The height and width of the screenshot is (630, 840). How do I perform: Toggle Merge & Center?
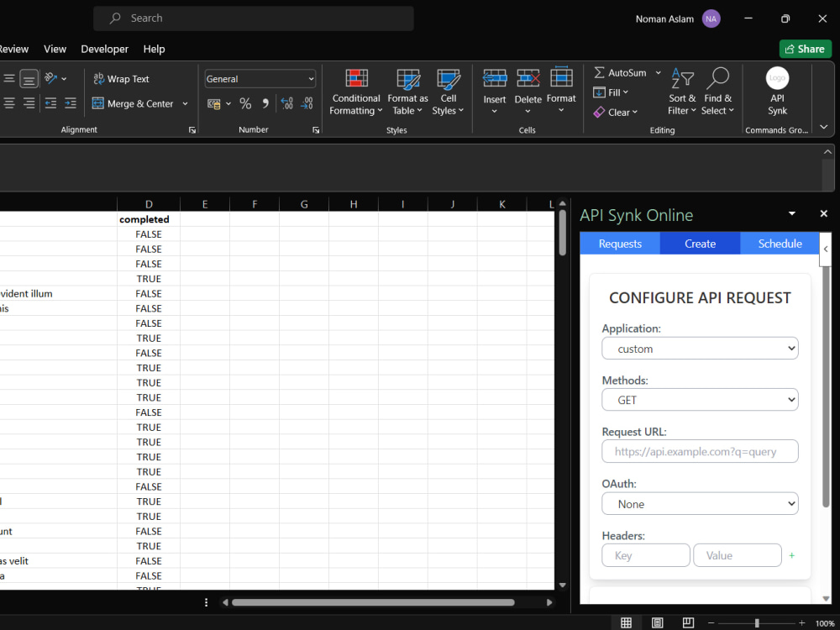(133, 103)
